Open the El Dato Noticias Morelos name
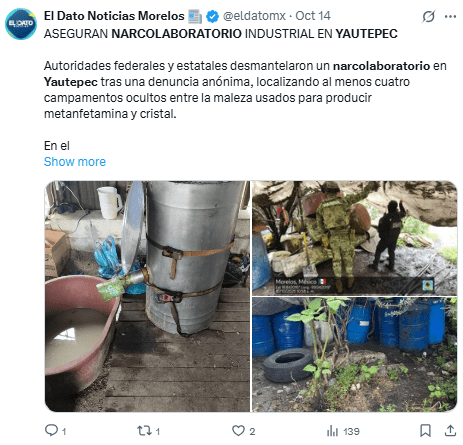The height and width of the screenshot is (445, 463). (x=114, y=16)
